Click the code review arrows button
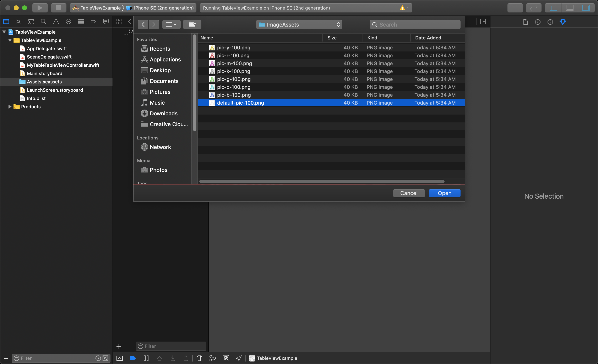 click(x=534, y=8)
